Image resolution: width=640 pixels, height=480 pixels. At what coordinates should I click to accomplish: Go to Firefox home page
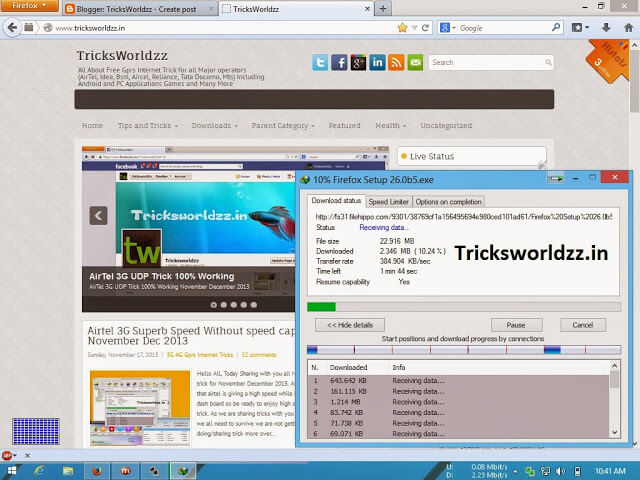tap(629, 27)
